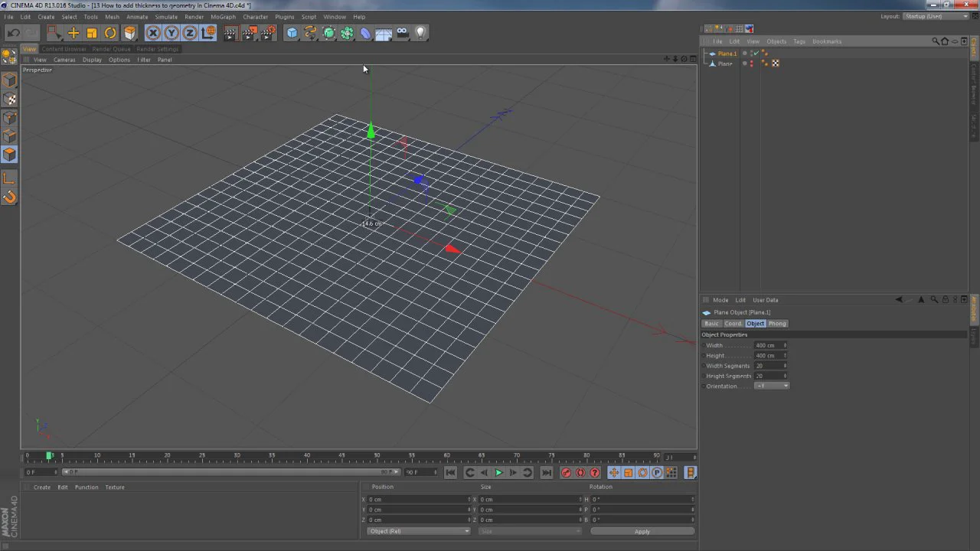Screen dimensions: 980x551
Task: Click the Object Manager home icon
Action: pyautogui.click(x=945, y=41)
